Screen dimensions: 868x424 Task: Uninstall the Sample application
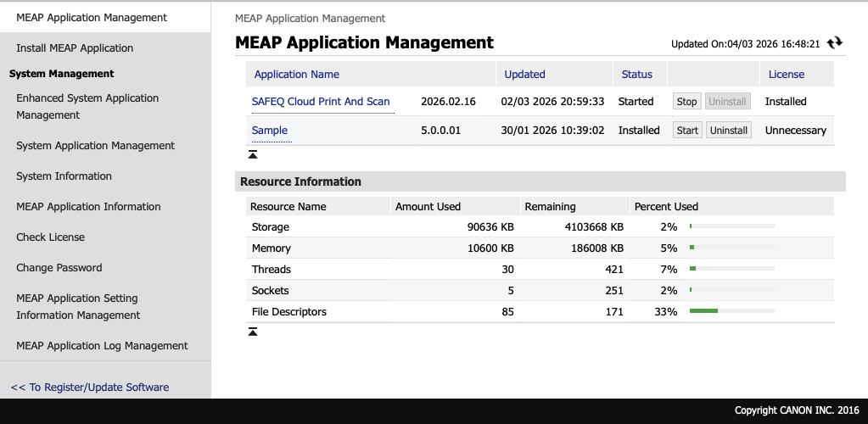point(729,130)
